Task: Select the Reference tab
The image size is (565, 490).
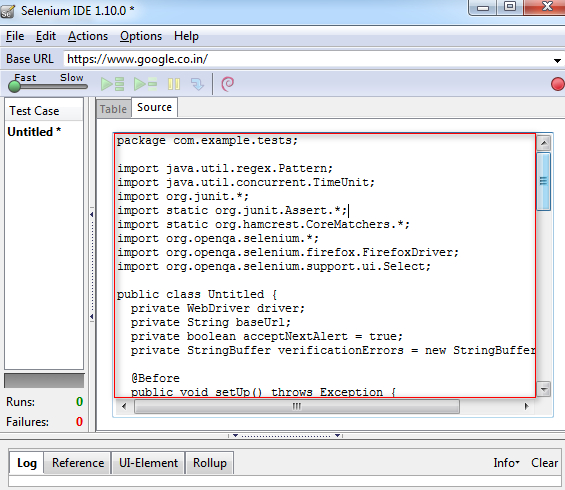Action: pyautogui.click(x=78, y=463)
